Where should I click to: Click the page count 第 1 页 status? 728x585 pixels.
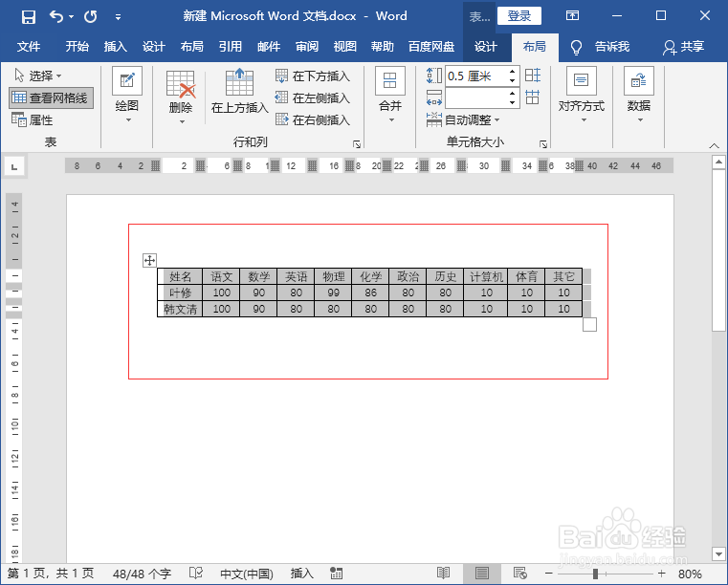[51, 574]
